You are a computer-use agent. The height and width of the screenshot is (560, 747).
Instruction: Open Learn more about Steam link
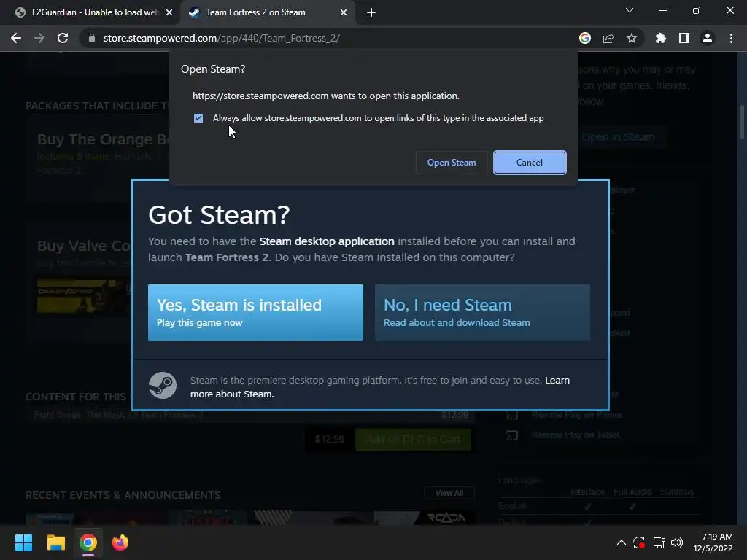[x=379, y=387]
